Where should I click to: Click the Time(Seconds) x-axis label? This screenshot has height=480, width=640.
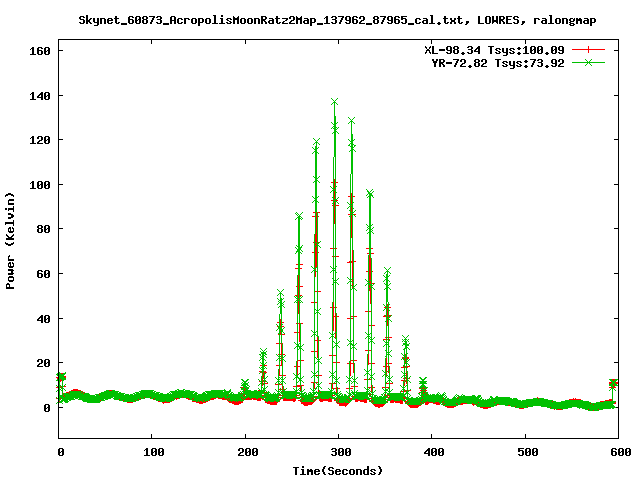(338, 471)
